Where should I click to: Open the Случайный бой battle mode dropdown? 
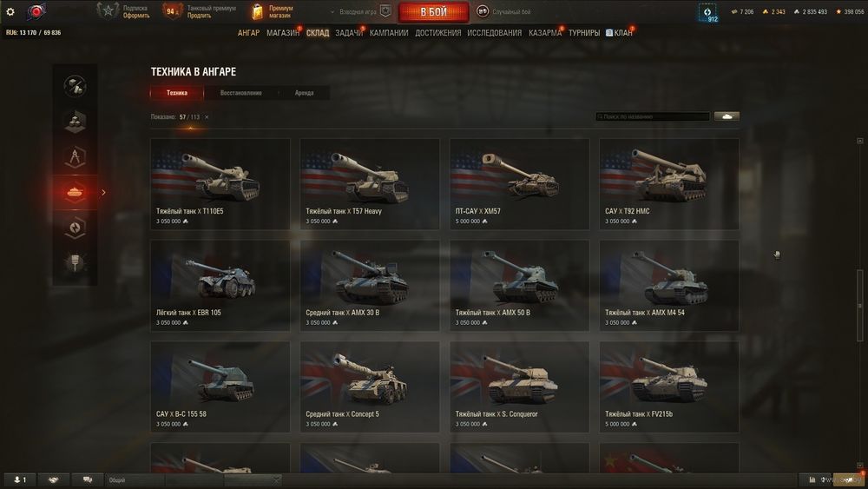click(x=503, y=11)
